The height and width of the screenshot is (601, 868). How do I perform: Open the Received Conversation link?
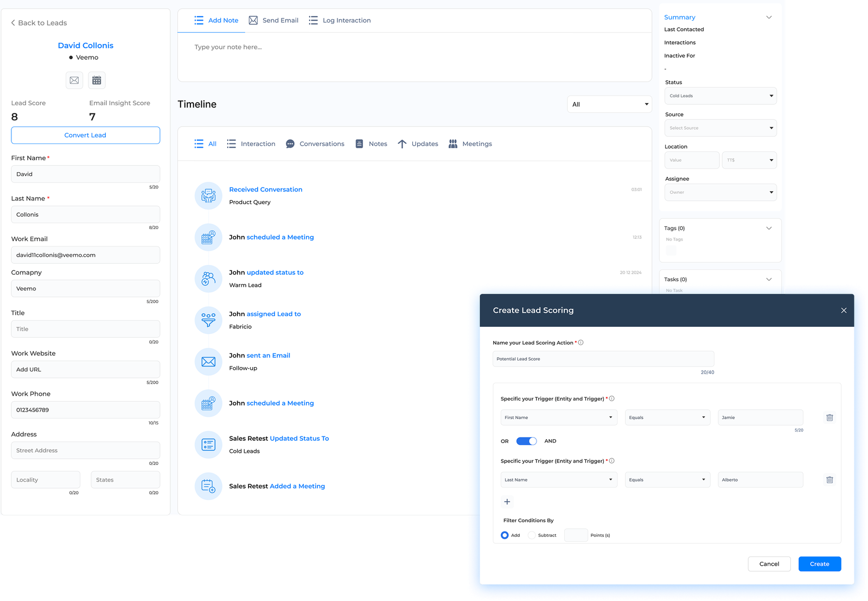(266, 189)
